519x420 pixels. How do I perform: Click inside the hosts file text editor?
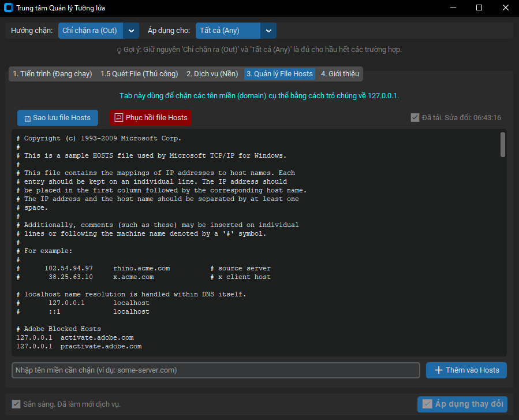pos(254,243)
